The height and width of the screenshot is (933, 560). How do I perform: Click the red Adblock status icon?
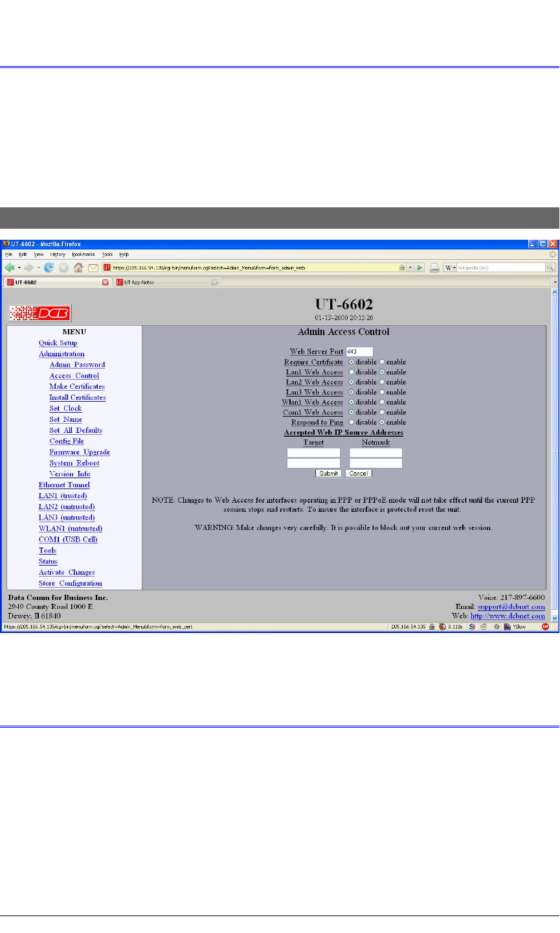tap(546, 627)
